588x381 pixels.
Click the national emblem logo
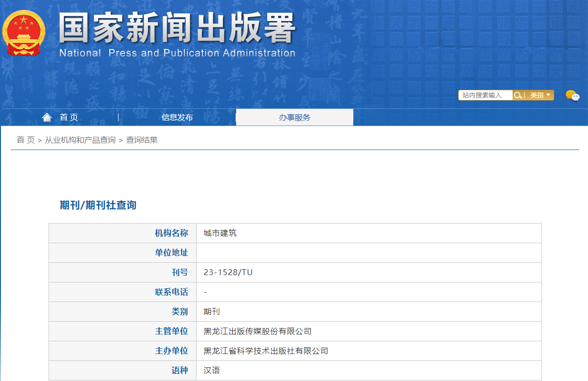pos(24,33)
